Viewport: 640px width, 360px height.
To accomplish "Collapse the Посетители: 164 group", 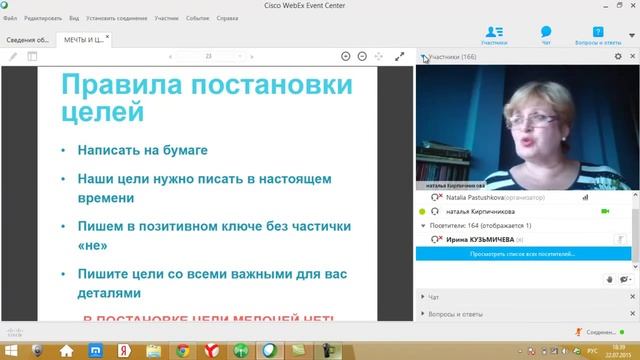I will coord(423,226).
